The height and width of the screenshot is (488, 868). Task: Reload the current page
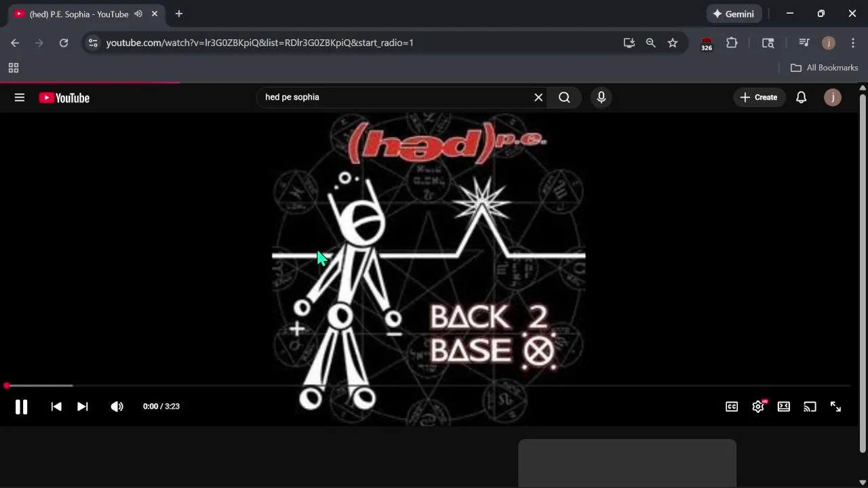pyautogui.click(x=64, y=43)
